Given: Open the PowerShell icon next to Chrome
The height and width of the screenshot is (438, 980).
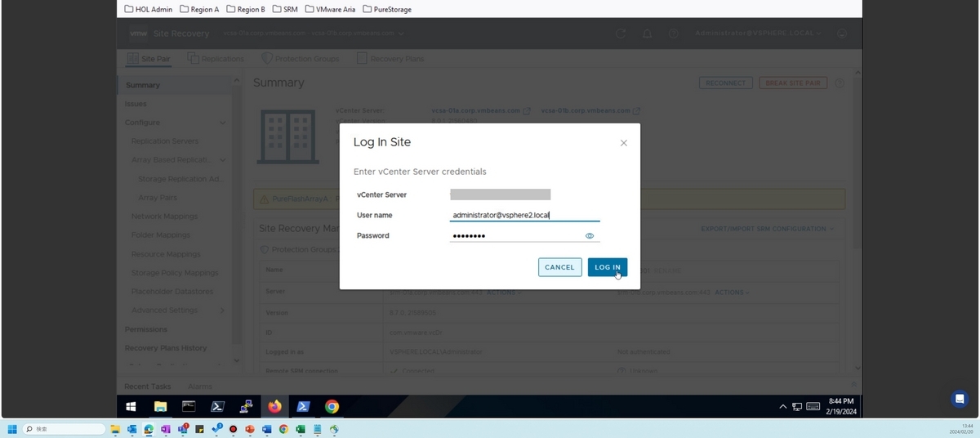Looking at the screenshot, I should point(303,406).
